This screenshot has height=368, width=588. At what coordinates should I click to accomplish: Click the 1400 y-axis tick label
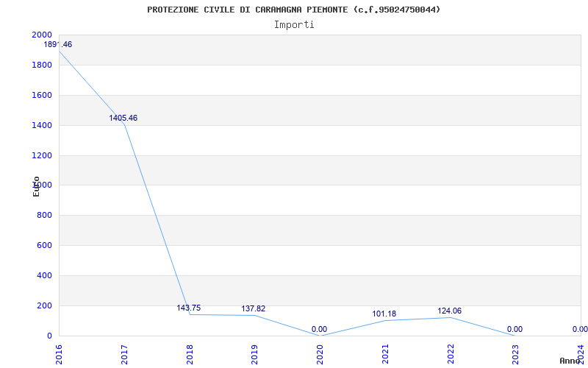[42, 125]
